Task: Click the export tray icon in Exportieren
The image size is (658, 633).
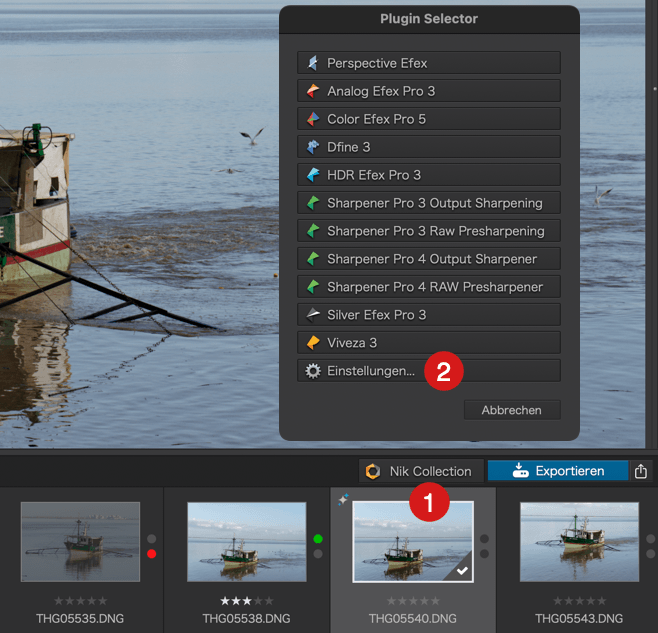Action: [x=520, y=471]
